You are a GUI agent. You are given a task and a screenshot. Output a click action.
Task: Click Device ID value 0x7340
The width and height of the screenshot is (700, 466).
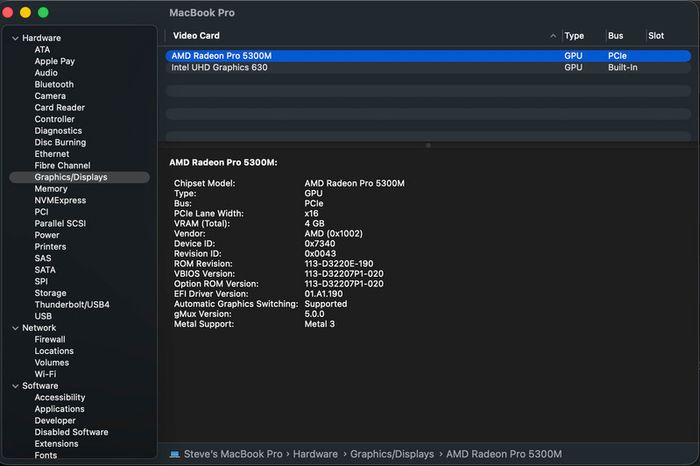pos(320,244)
